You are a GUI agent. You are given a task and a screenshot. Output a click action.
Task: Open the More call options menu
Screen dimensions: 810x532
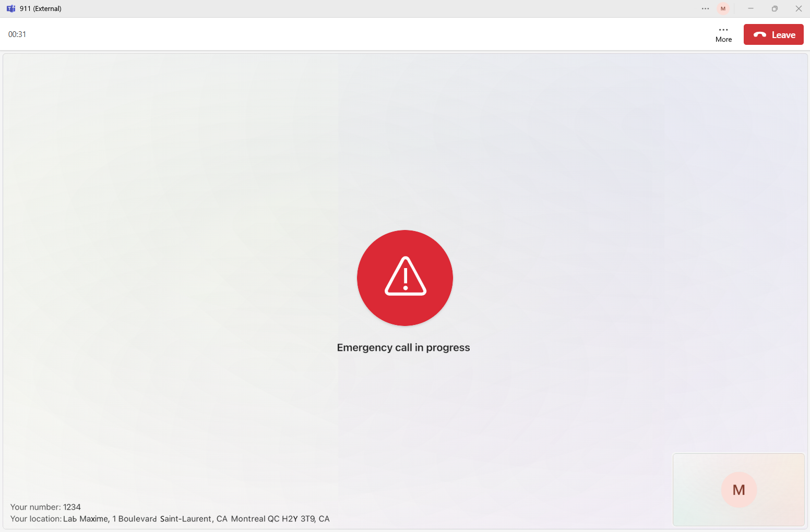[723, 34]
